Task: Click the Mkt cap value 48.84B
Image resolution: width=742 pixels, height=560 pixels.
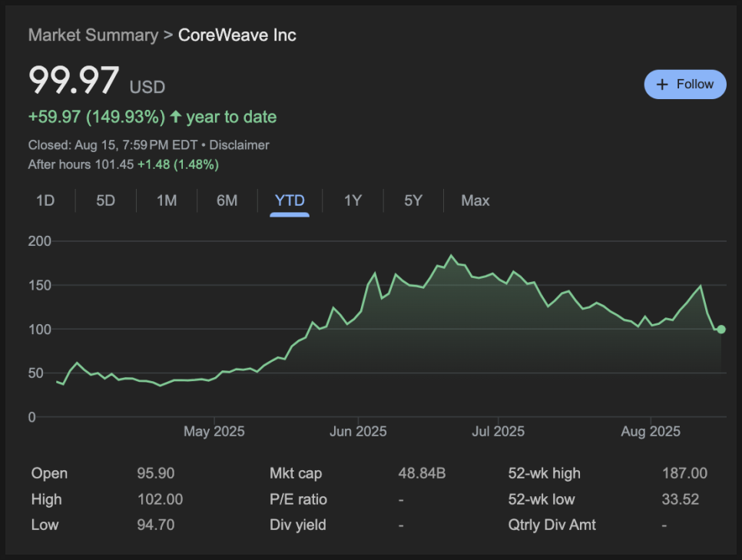Action: 422,473
